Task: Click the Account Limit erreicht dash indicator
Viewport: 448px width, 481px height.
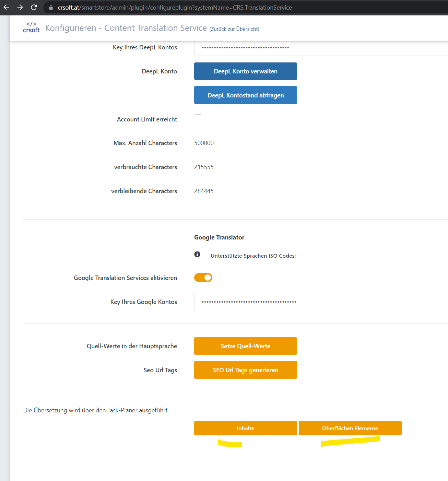Action: [x=198, y=115]
